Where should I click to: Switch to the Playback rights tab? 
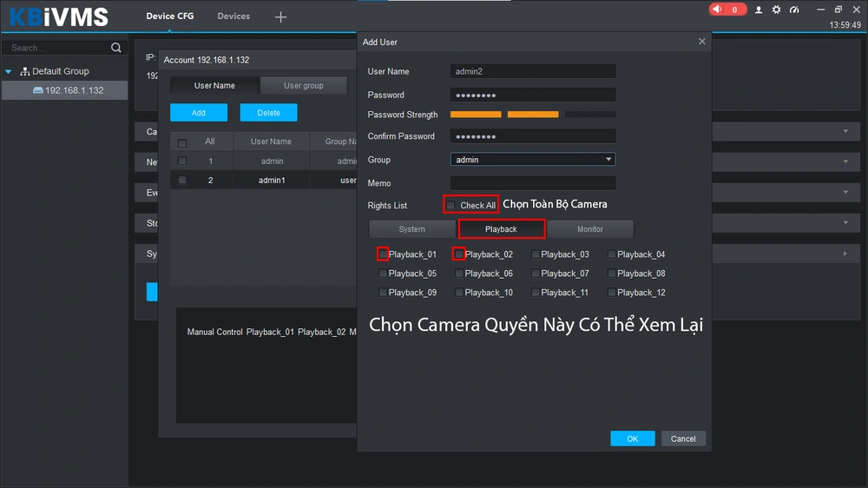pos(501,228)
